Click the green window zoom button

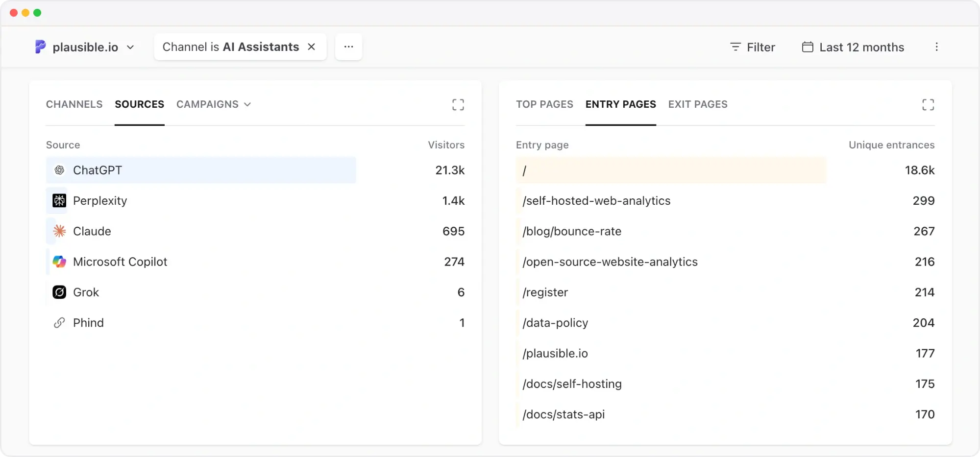(37, 13)
